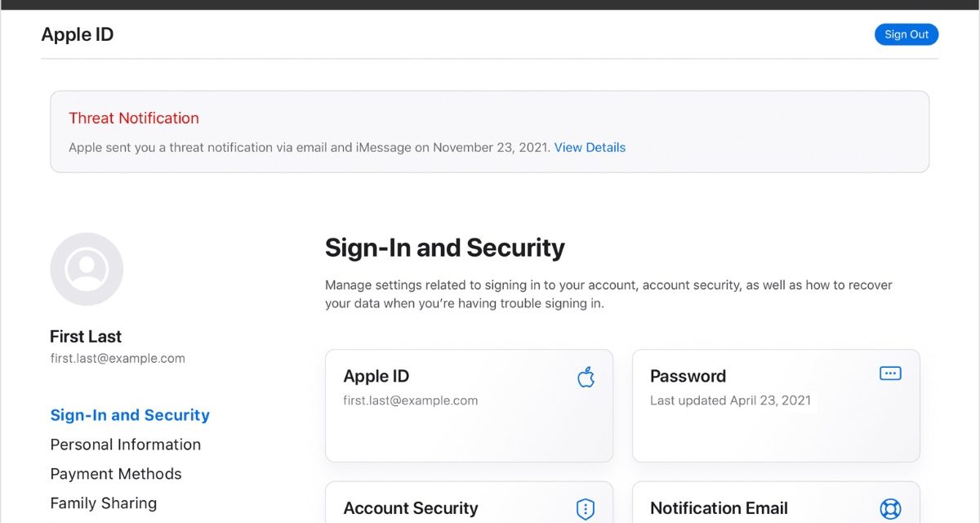Open the Password card title
Screen dimensions: 980x523
click(x=688, y=377)
